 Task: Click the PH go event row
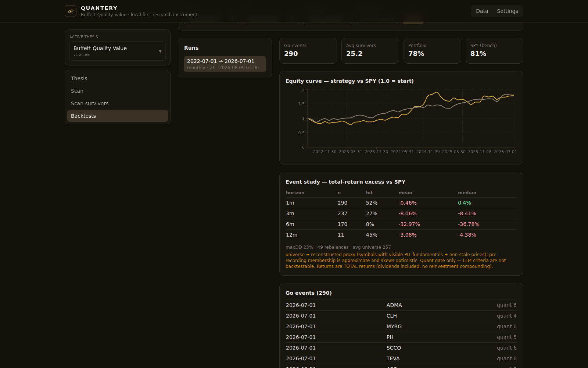401,337
